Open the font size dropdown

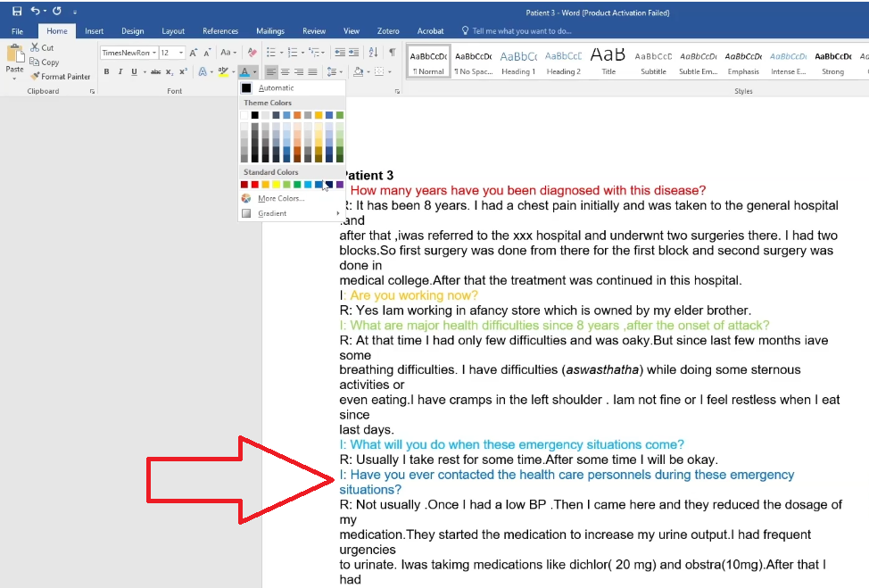(182, 53)
